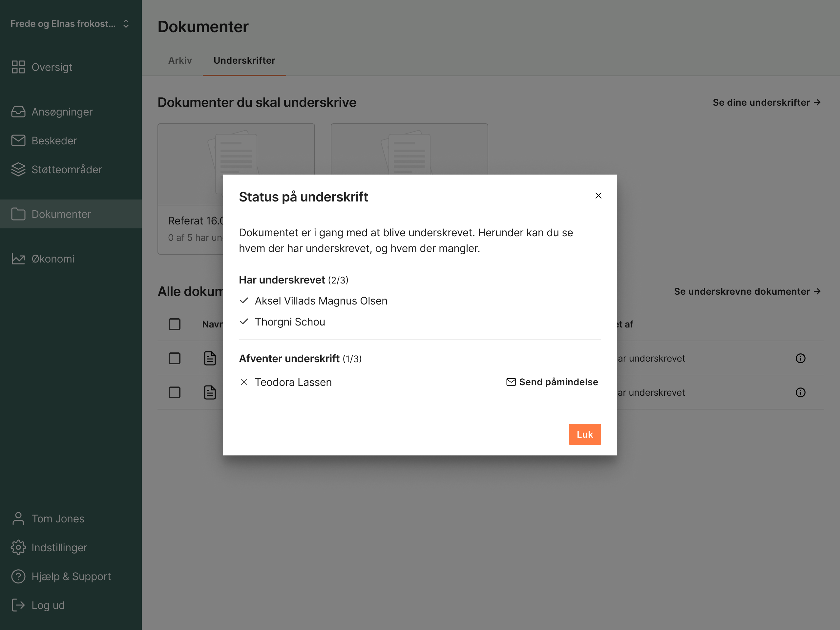840x630 pixels.
Task: Open Økonomi chart icon
Action: coord(18,259)
